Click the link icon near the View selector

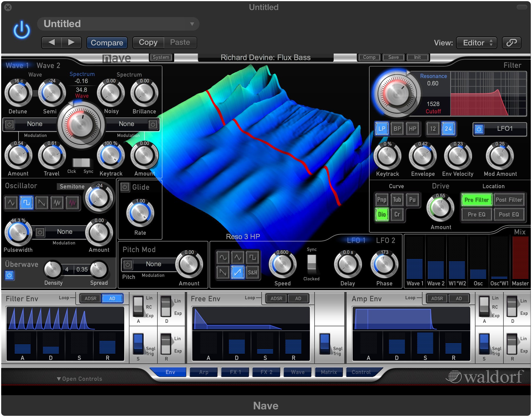[x=511, y=42]
